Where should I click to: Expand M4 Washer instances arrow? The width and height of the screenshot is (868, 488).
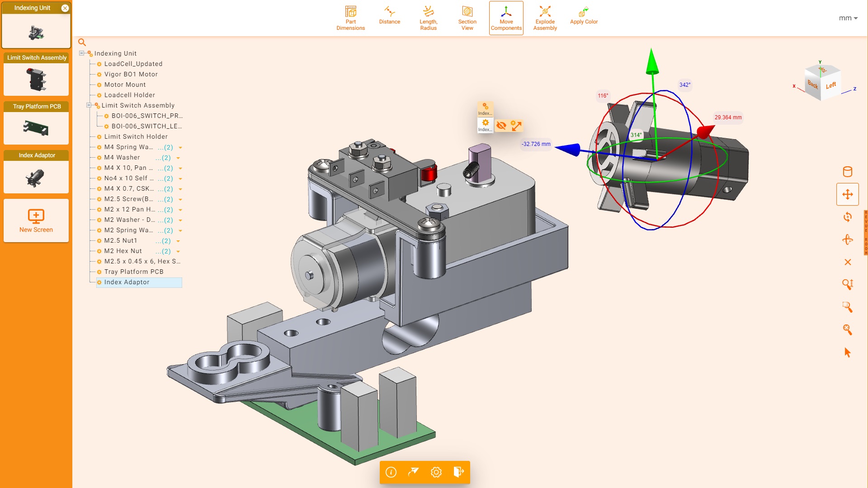click(178, 158)
